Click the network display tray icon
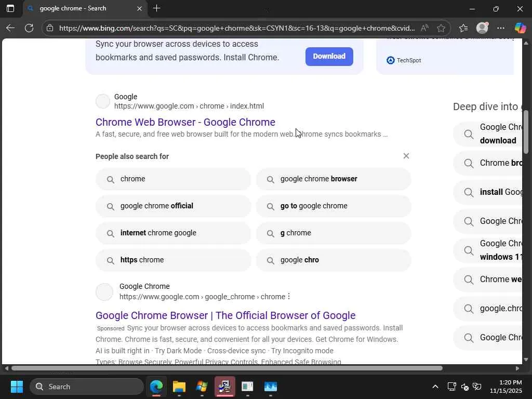The image size is (532, 399). pyautogui.click(x=451, y=387)
